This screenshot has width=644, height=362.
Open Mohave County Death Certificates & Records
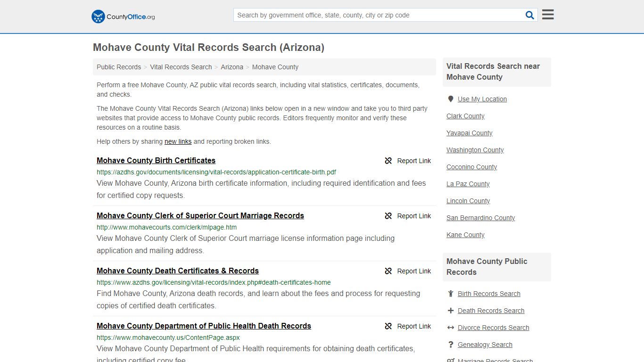(x=178, y=271)
